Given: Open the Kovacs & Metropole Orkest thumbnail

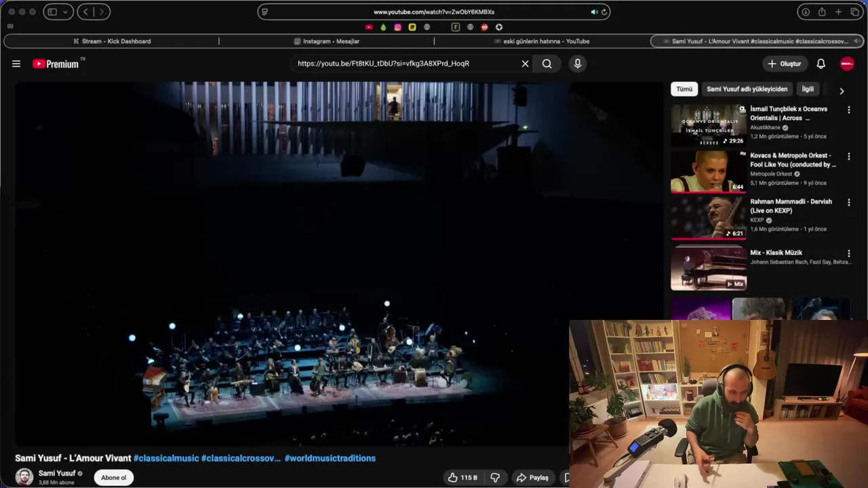Looking at the screenshot, I should coord(708,171).
